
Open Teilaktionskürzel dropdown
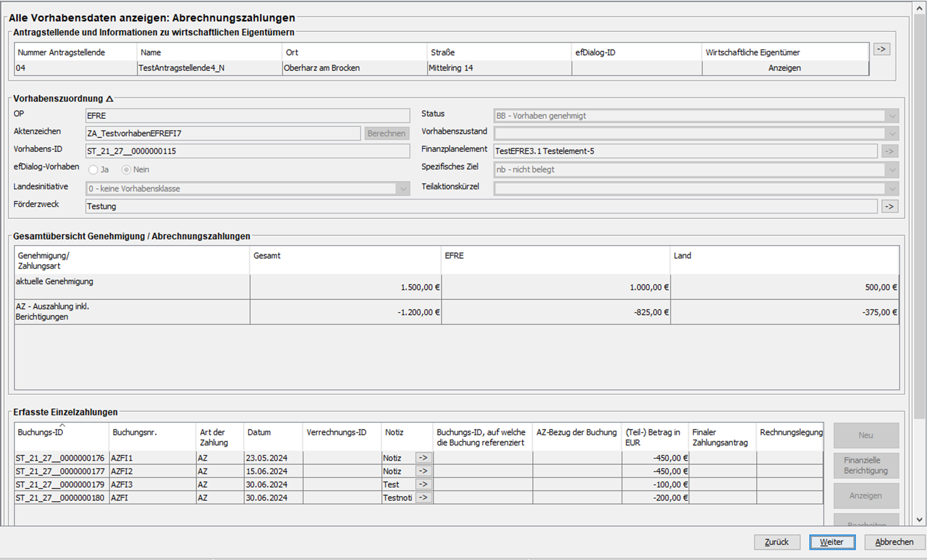(x=892, y=188)
